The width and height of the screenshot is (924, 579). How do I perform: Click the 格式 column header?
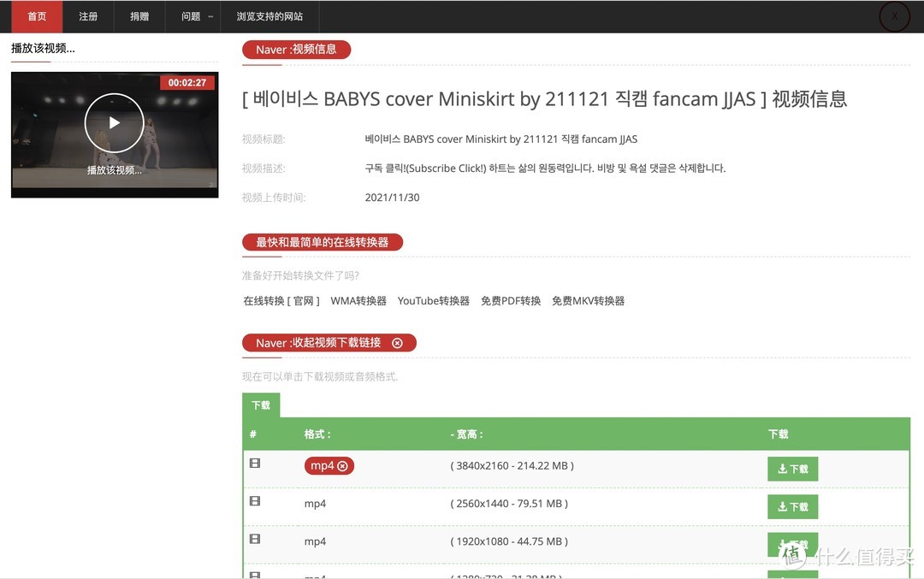point(317,434)
